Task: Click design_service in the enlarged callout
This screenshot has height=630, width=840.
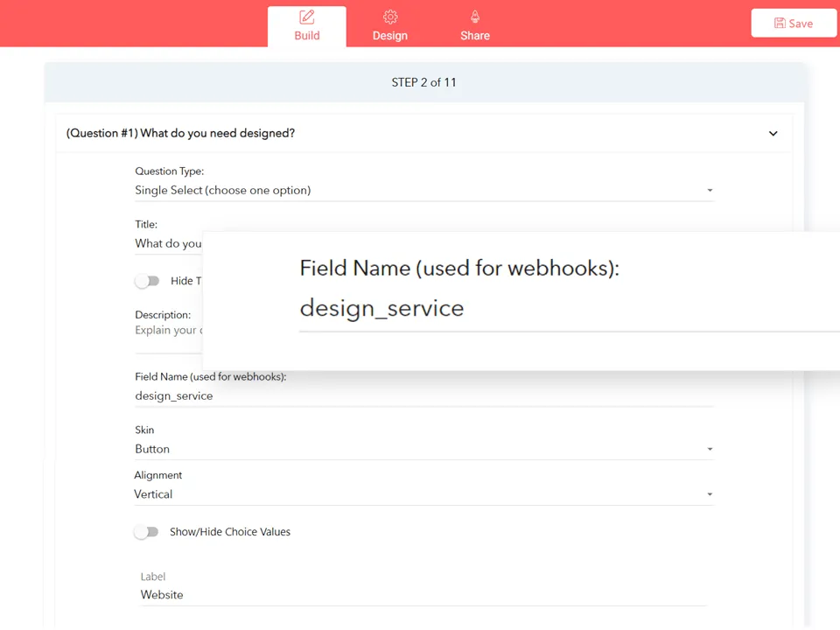Action: pos(381,308)
